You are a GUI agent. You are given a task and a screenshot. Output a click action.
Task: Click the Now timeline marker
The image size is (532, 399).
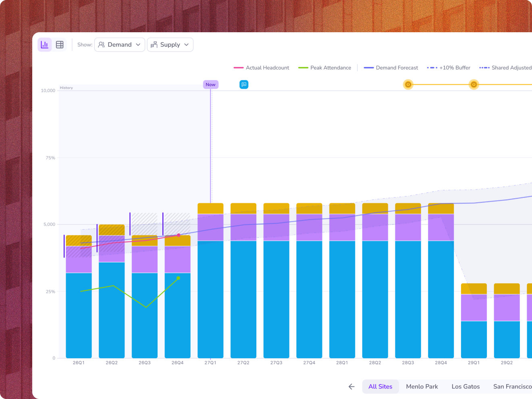pyautogui.click(x=210, y=85)
